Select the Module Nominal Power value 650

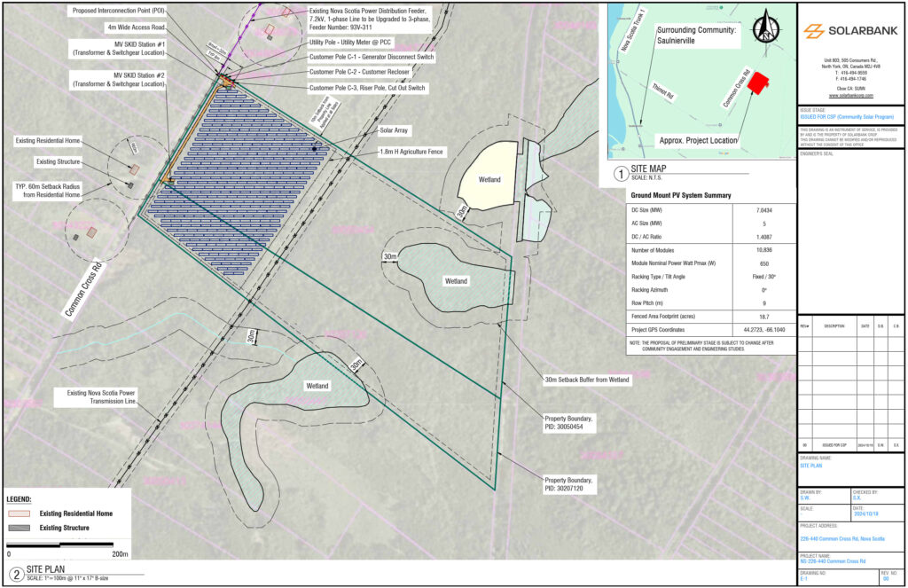pos(763,263)
